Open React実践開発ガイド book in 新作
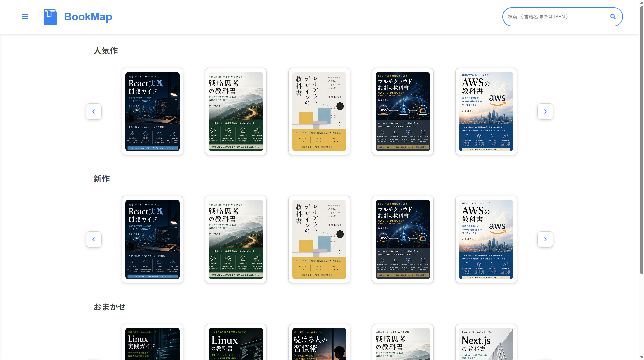Image resolution: width=644 pixels, height=360 pixels. 153,239
